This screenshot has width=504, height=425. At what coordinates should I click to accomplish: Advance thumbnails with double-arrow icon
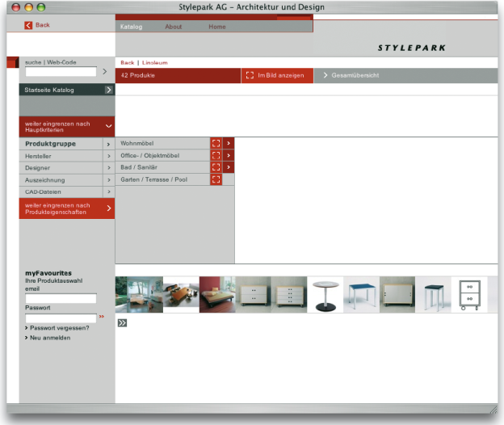click(122, 323)
